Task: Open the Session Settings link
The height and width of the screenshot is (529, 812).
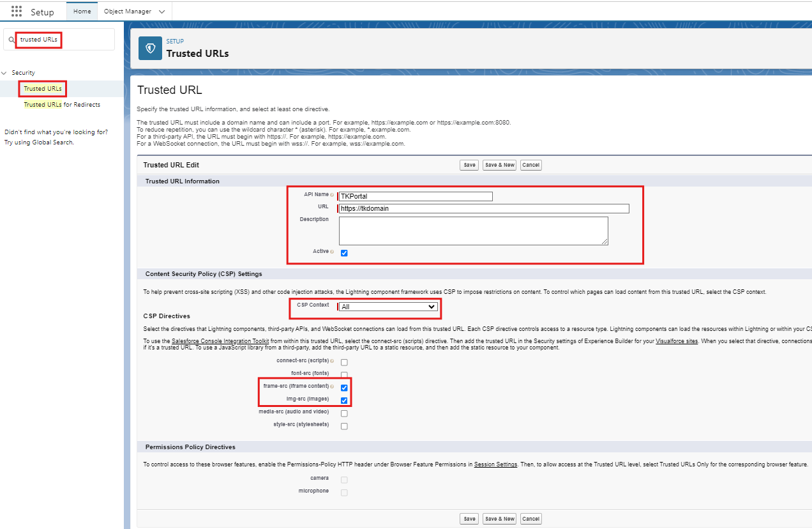Action: [x=495, y=464]
